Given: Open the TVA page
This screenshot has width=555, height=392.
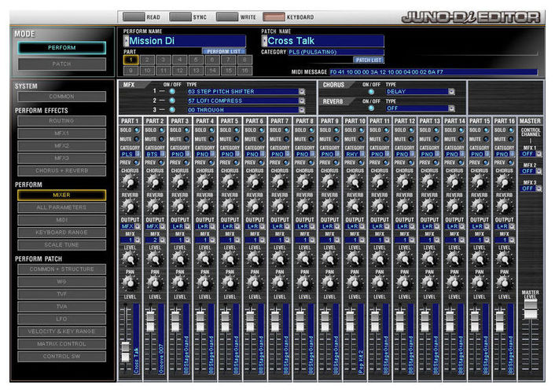Looking at the screenshot, I should (61, 306).
